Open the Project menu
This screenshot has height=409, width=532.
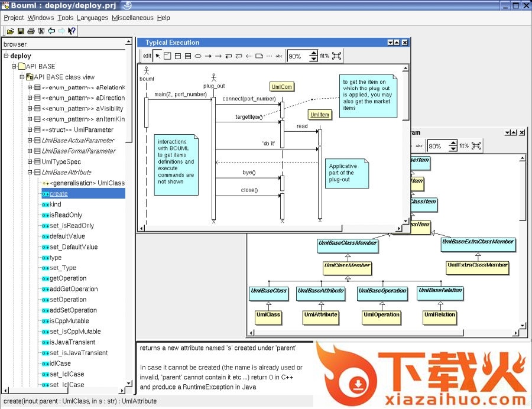[14, 18]
